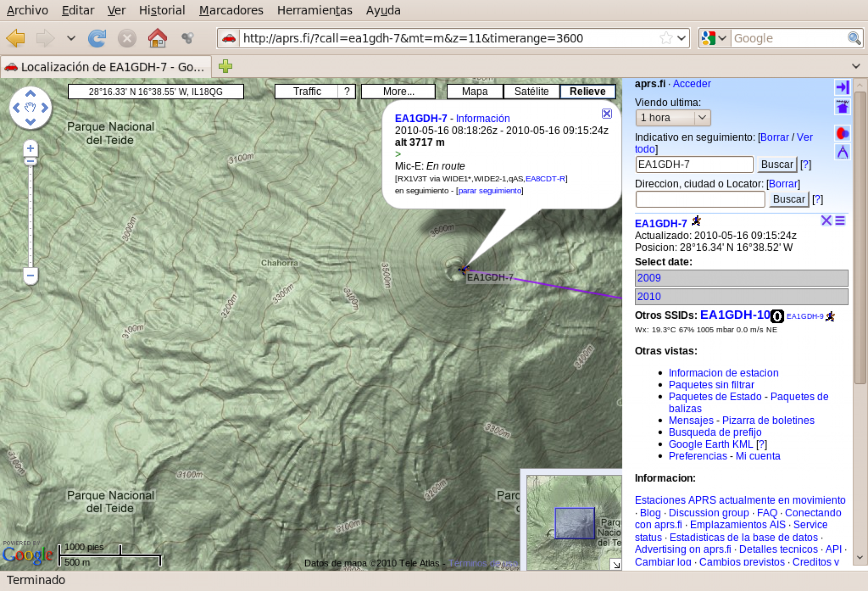Screen dimensions: 868x591
Task: Go to the Home page icon
Action: point(157,38)
